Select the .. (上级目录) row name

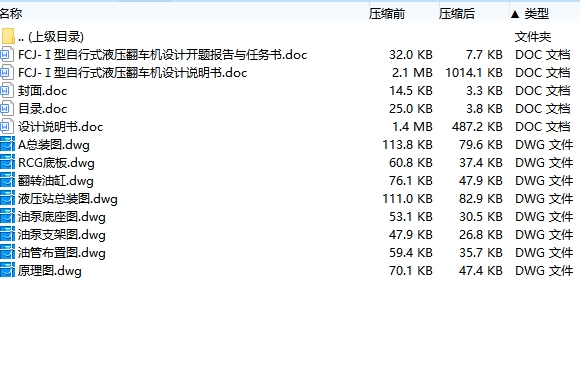51,37
